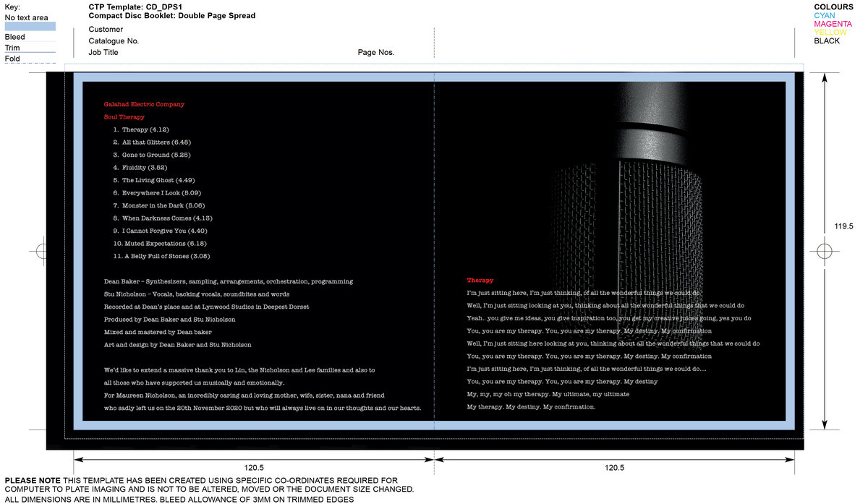Select the MAGENTA colour label

[833, 24]
